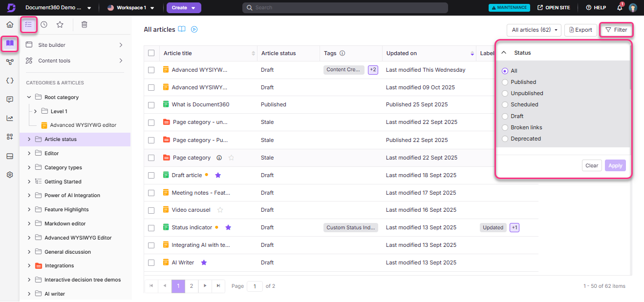The image size is (644, 302).
Task: Tick the checkbox for What is Document360
Action: (151, 104)
